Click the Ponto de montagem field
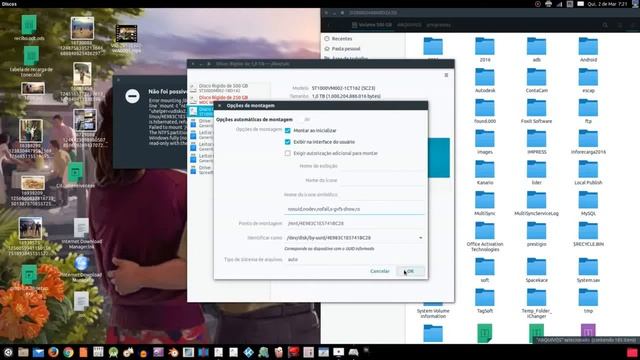 [354, 223]
